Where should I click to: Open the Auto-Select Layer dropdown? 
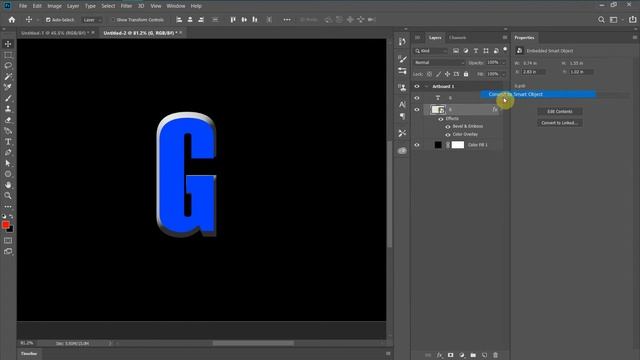pos(92,20)
